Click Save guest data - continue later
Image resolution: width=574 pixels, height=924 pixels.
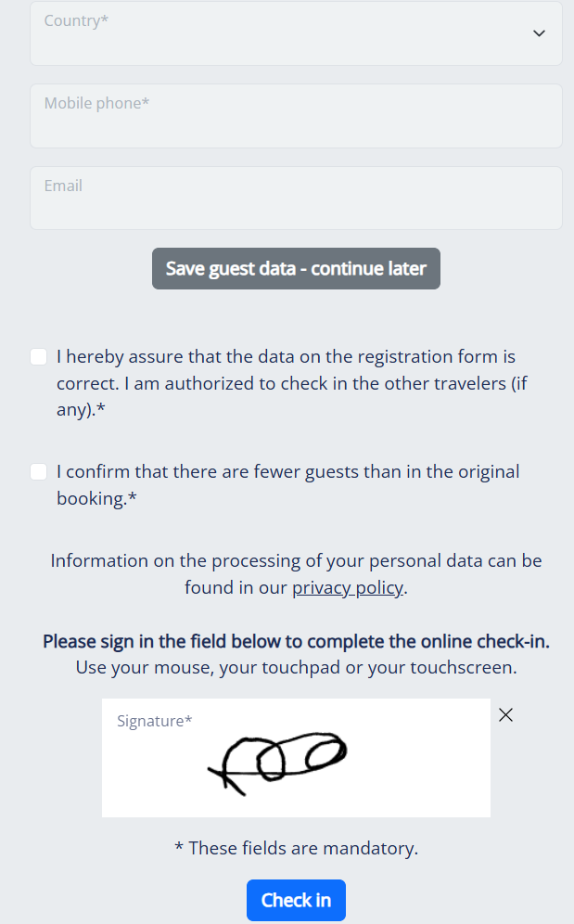coord(296,269)
